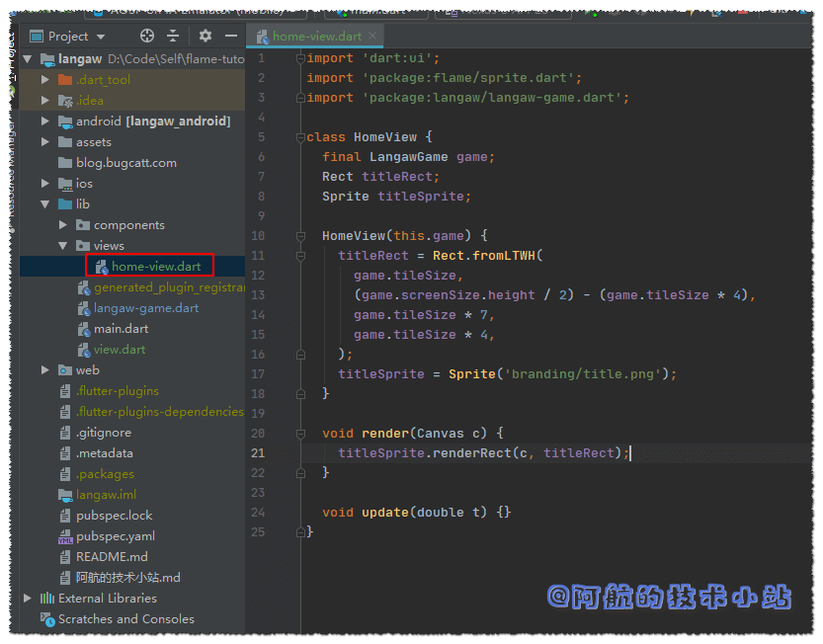This screenshot has width=823, height=644.
Task: Switch to the home-view.dart editor tab
Action: tap(316, 37)
